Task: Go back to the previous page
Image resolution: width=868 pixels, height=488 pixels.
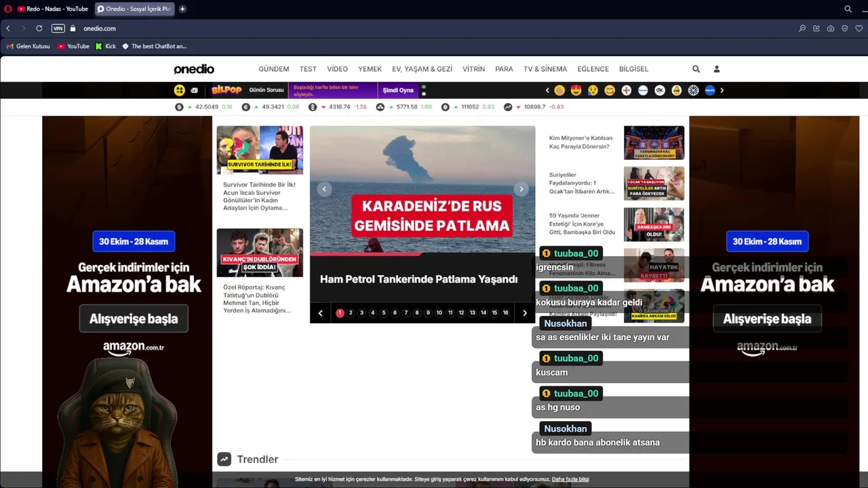Action: pos(8,28)
